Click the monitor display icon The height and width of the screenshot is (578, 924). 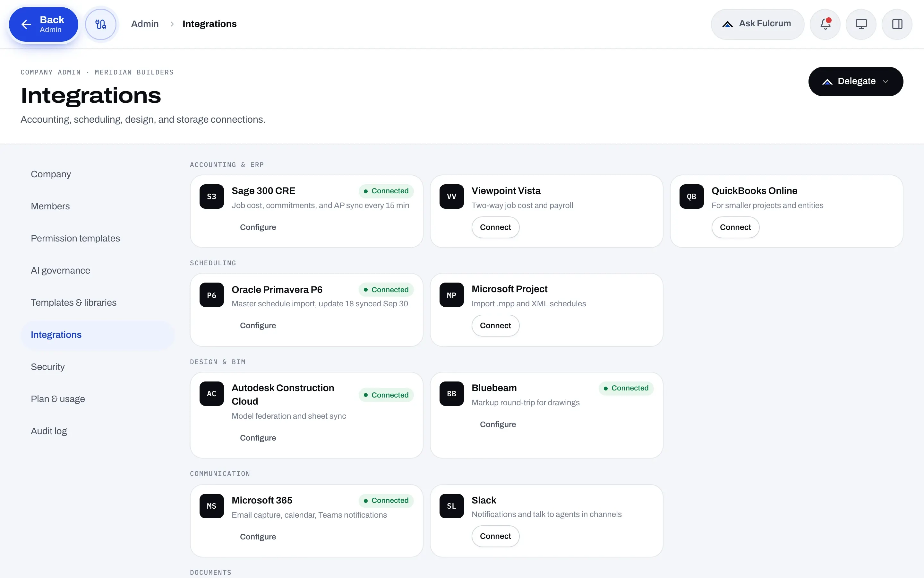(x=861, y=24)
